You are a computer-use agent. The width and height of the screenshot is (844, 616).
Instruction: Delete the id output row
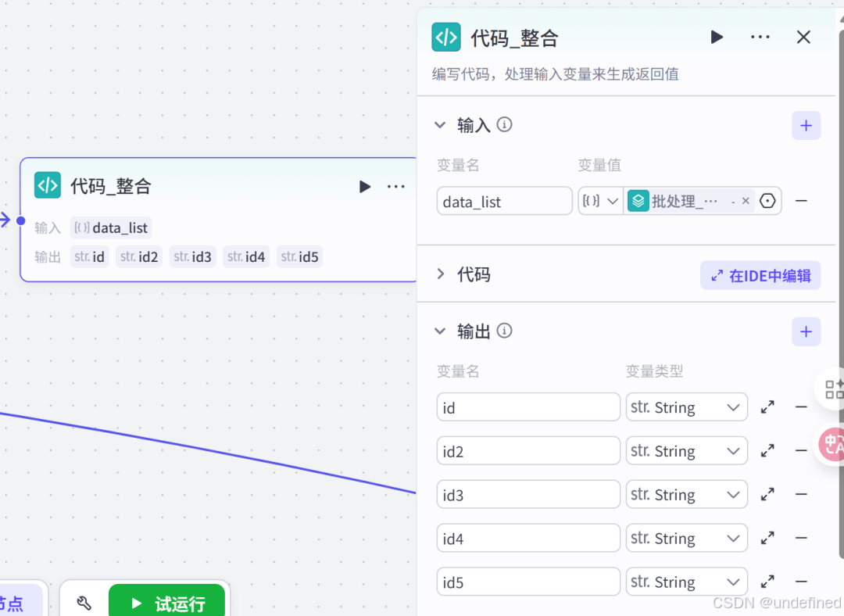[x=802, y=407]
